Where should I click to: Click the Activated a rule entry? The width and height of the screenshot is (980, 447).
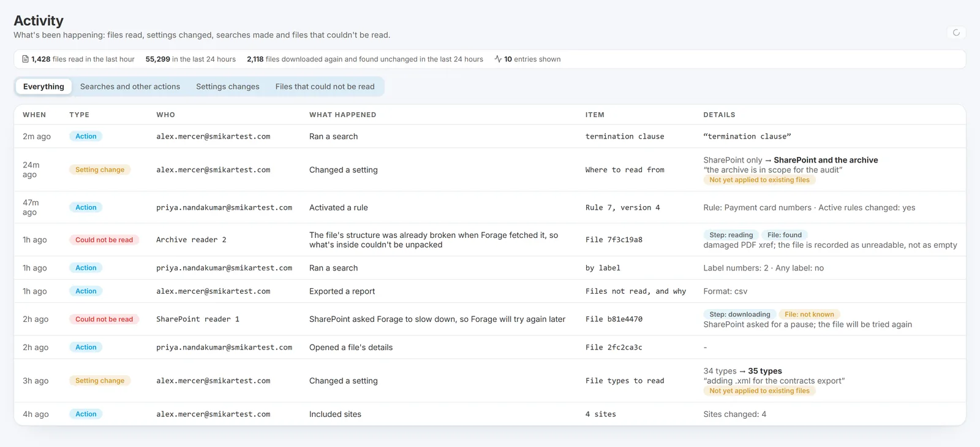click(339, 208)
